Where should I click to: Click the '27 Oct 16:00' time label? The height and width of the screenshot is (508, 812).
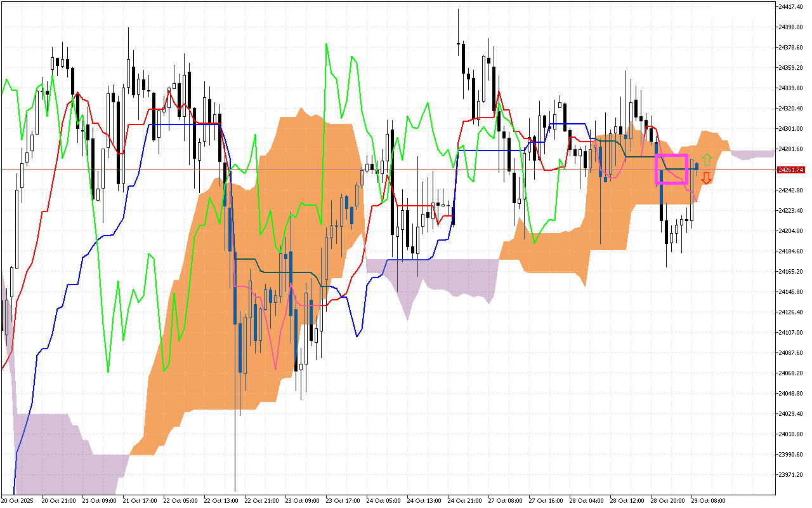(x=547, y=501)
